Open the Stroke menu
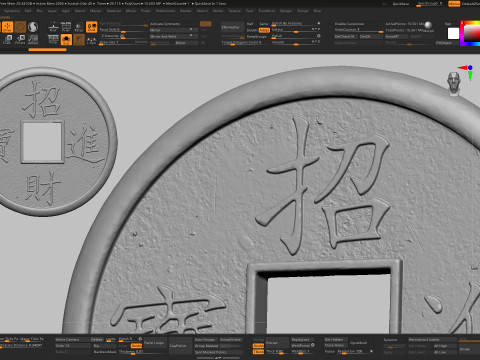The height and width of the screenshot is (360, 480). tap(218, 11)
